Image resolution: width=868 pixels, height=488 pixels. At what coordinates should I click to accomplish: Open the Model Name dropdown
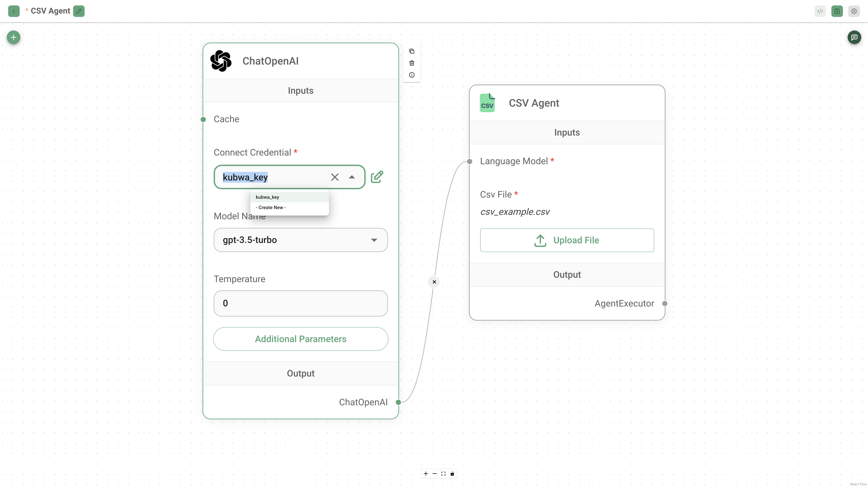(x=301, y=240)
